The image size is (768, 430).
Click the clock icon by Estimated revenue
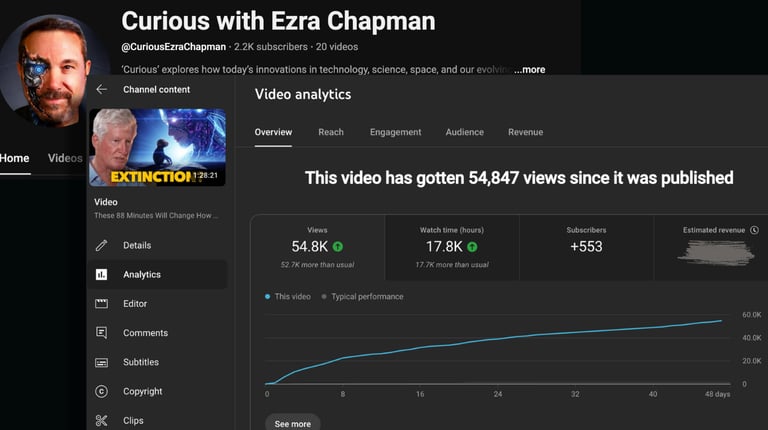[x=754, y=230]
